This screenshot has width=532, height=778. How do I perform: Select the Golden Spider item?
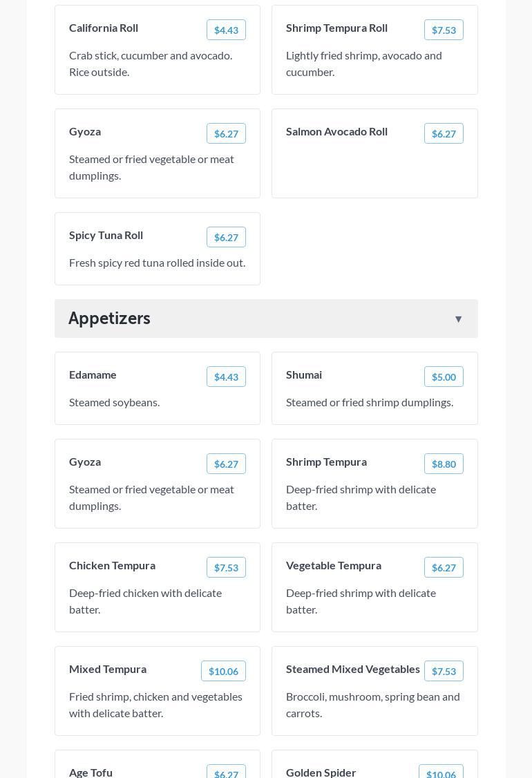click(x=321, y=772)
